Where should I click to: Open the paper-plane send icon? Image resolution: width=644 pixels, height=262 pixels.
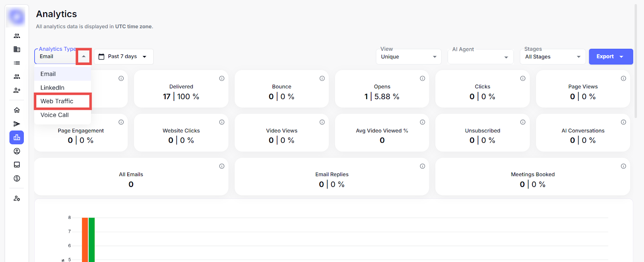(17, 124)
